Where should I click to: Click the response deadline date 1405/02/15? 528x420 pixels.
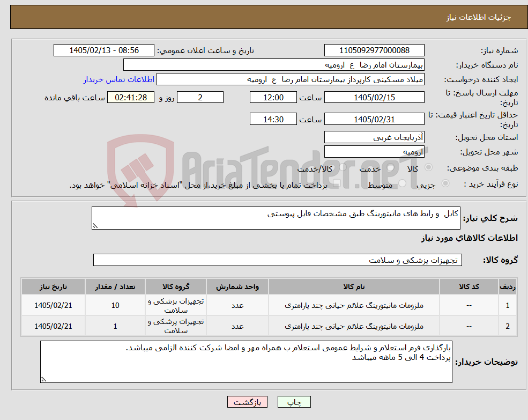(374, 98)
